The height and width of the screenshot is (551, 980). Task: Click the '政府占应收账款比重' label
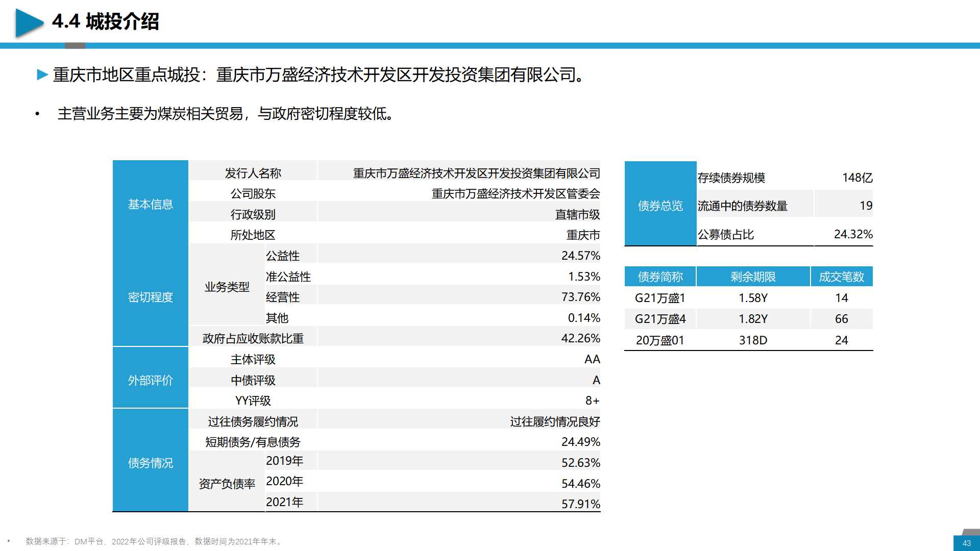pos(253,339)
